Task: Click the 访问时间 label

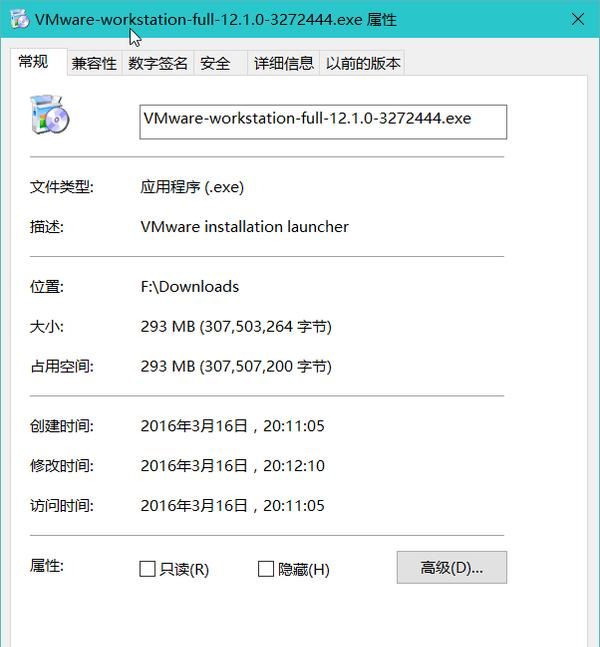Action: 62,506
